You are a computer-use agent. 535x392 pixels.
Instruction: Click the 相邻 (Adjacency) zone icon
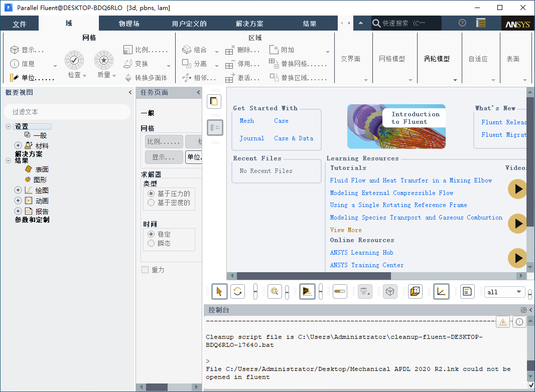[186, 78]
